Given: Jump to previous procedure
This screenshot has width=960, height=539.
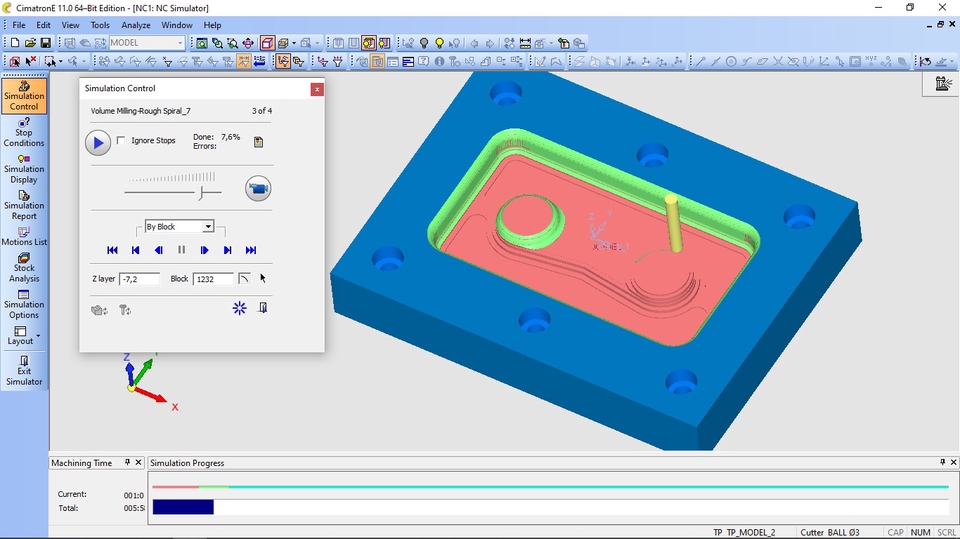Looking at the screenshot, I should tap(135, 250).
